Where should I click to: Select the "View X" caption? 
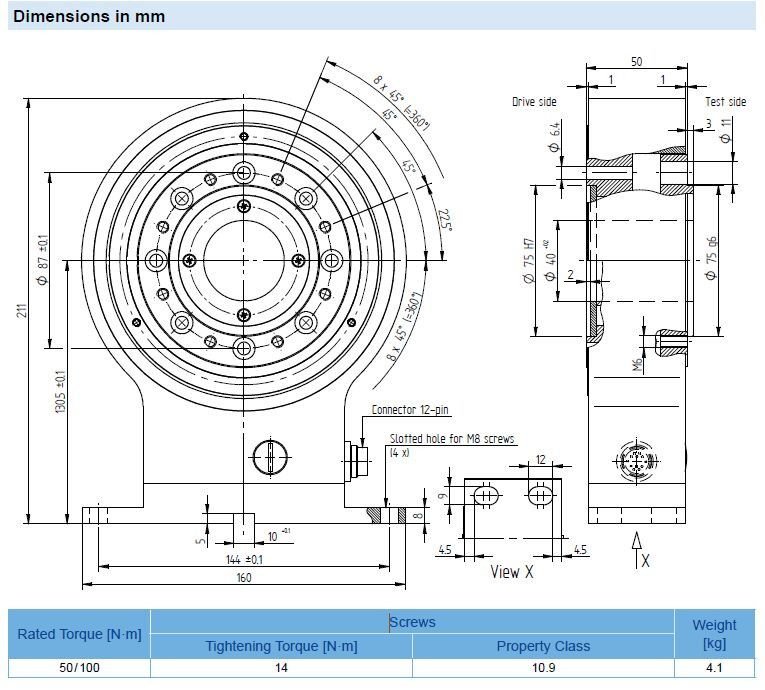(x=512, y=573)
